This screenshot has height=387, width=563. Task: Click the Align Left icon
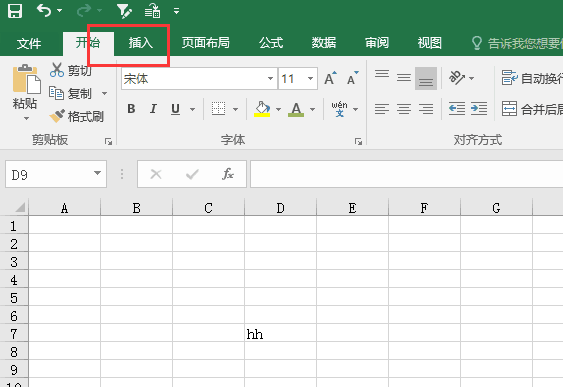382,109
